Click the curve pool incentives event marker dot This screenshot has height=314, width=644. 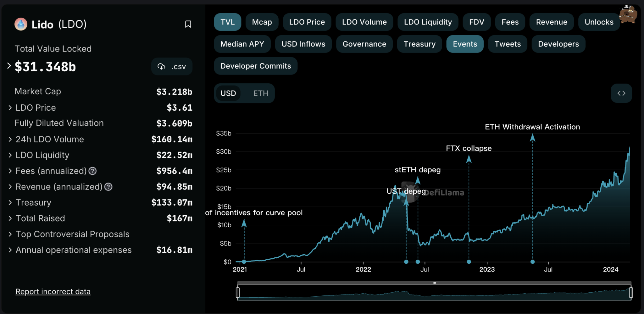click(x=244, y=262)
